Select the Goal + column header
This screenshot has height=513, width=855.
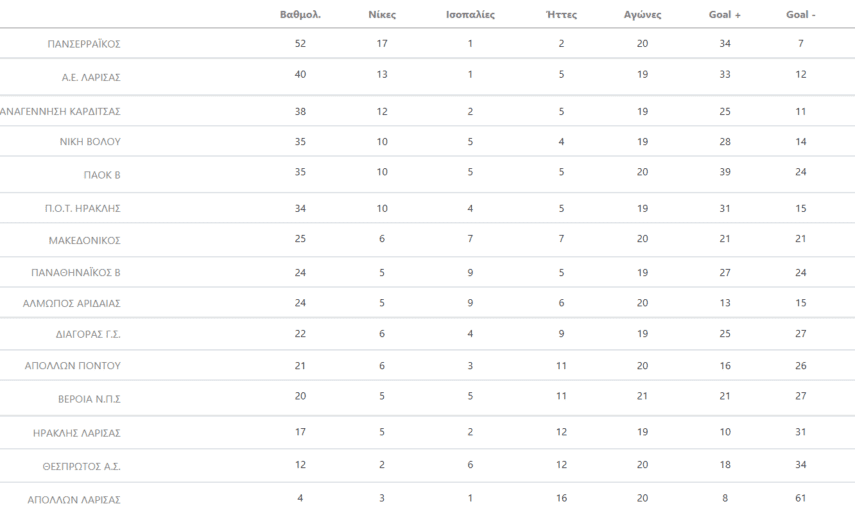pyautogui.click(x=725, y=15)
